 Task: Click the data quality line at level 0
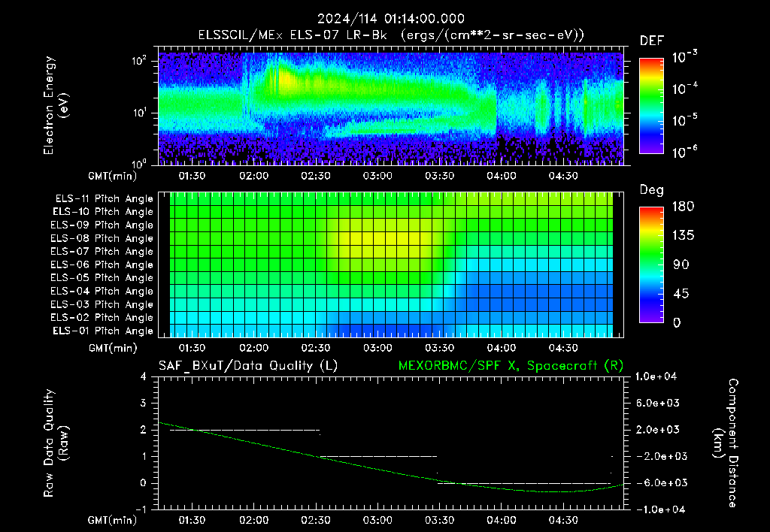tap(524, 483)
